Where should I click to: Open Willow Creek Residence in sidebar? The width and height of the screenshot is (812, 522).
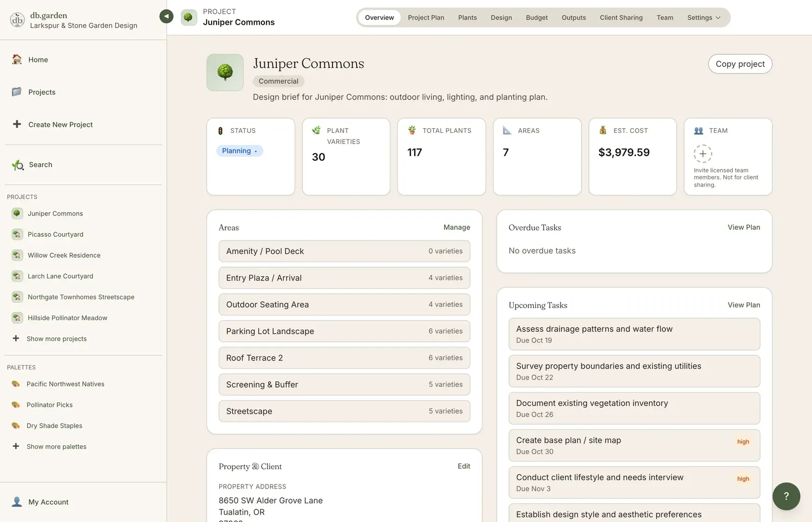coord(64,255)
